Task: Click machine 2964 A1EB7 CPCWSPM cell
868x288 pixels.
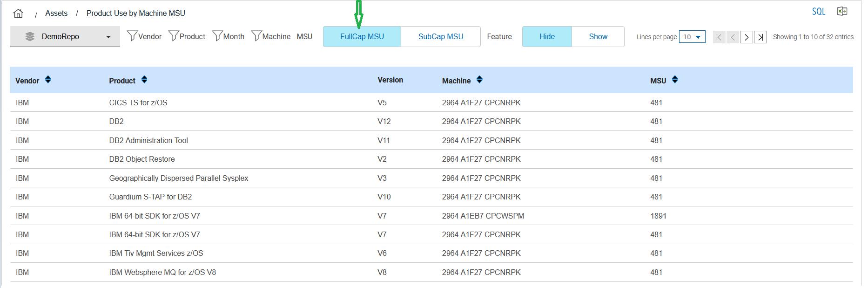Action: click(x=483, y=216)
